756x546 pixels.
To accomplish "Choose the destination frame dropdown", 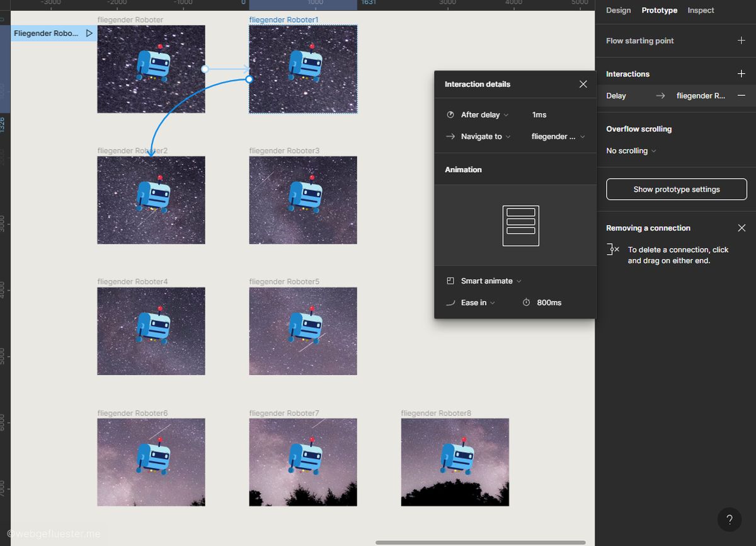I will (558, 137).
